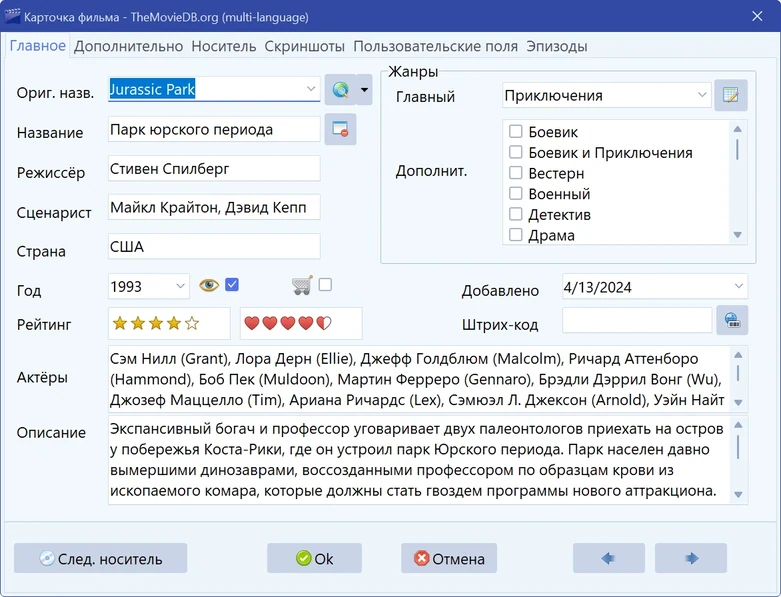
Task: Click the internet search globe icon button
Action: point(341,90)
